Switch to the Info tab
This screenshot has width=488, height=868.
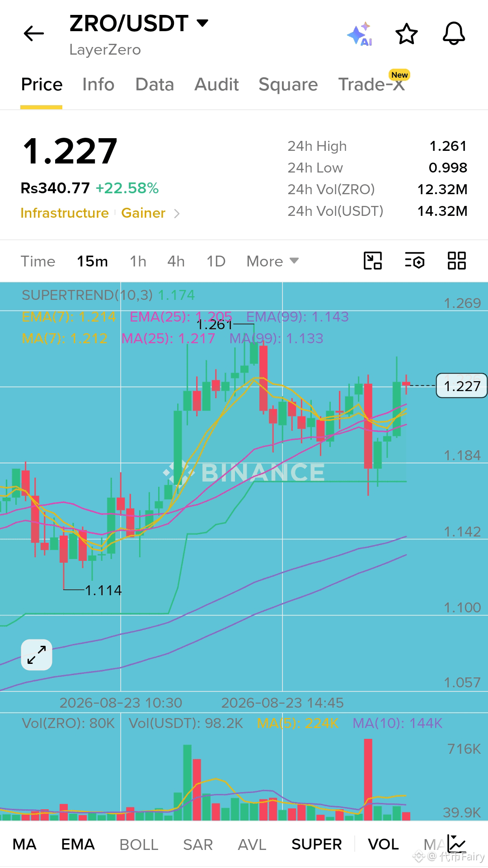(x=99, y=85)
